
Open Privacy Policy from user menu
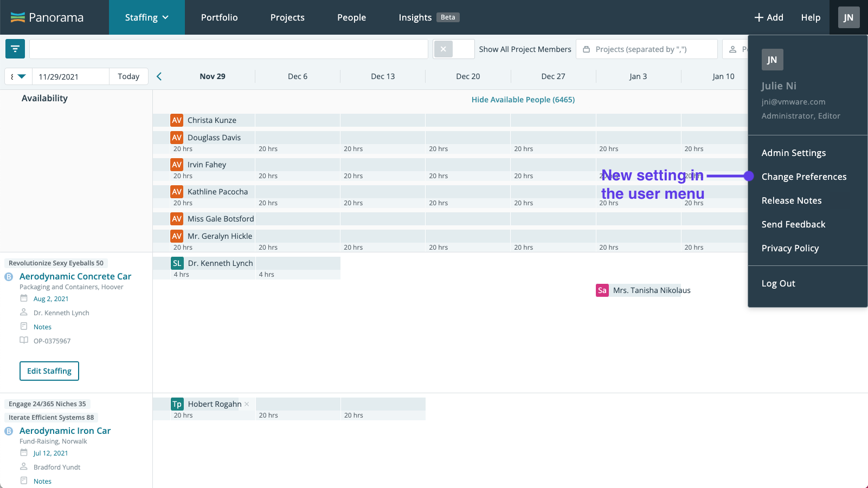pyautogui.click(x=790, y=248)
